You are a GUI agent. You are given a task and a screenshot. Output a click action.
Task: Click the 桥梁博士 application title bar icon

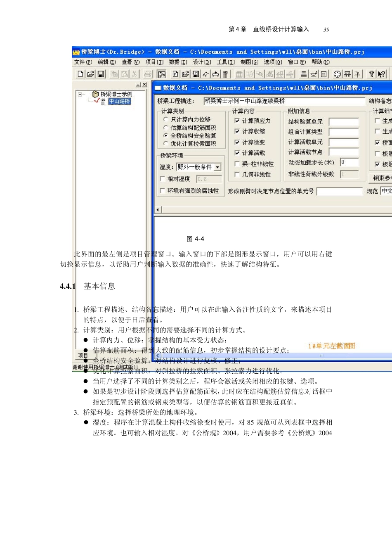[x=76, y=52]
